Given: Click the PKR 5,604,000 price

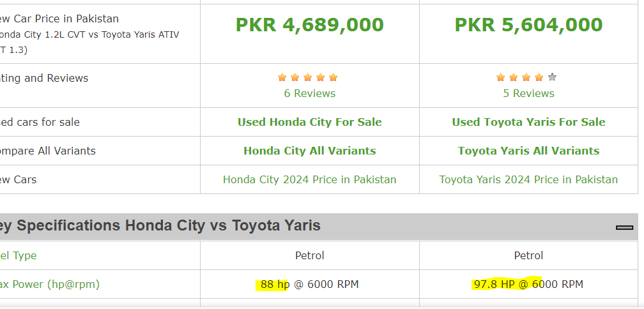Looking at the screenshot, I should (x=528, y=25).
